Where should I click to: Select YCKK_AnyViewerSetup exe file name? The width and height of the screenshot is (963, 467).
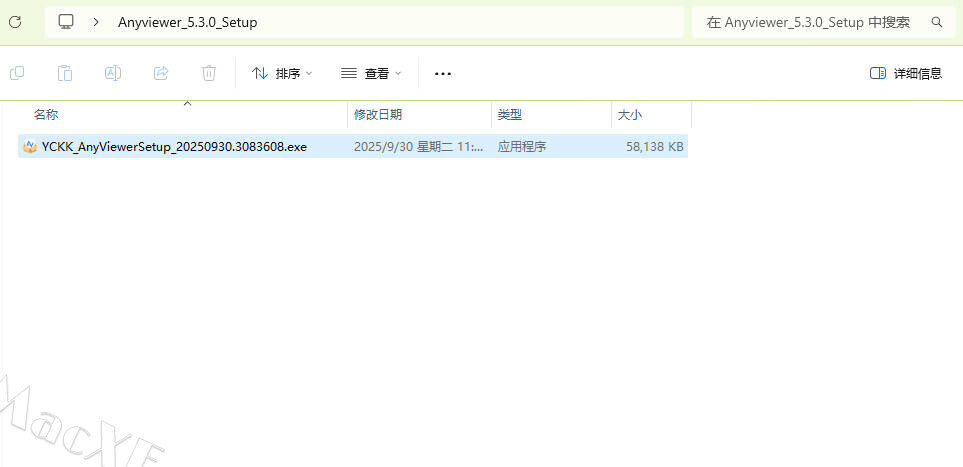tap(174, 147)
